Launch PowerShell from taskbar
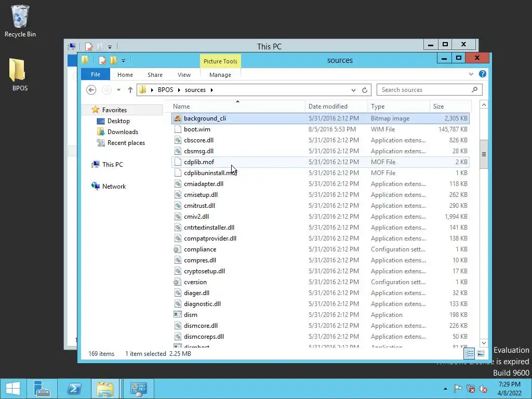The width and height of the screenshot is (532, 399). point(74,389)
